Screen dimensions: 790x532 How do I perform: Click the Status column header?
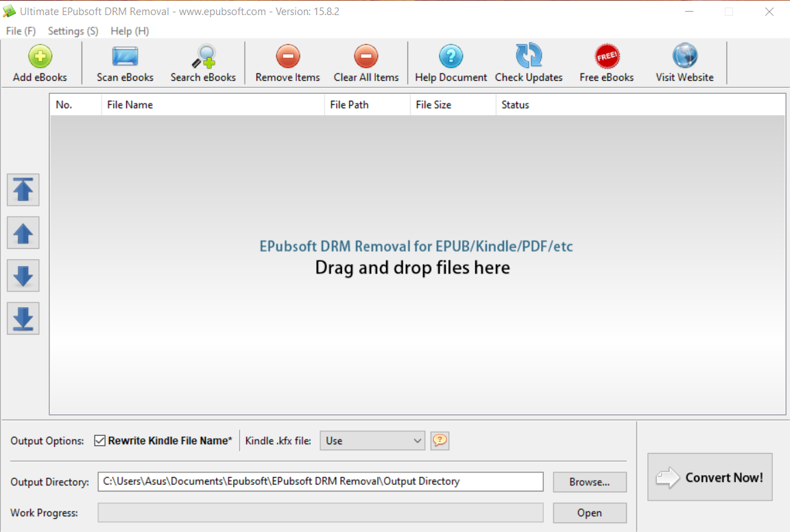[641, 105]
